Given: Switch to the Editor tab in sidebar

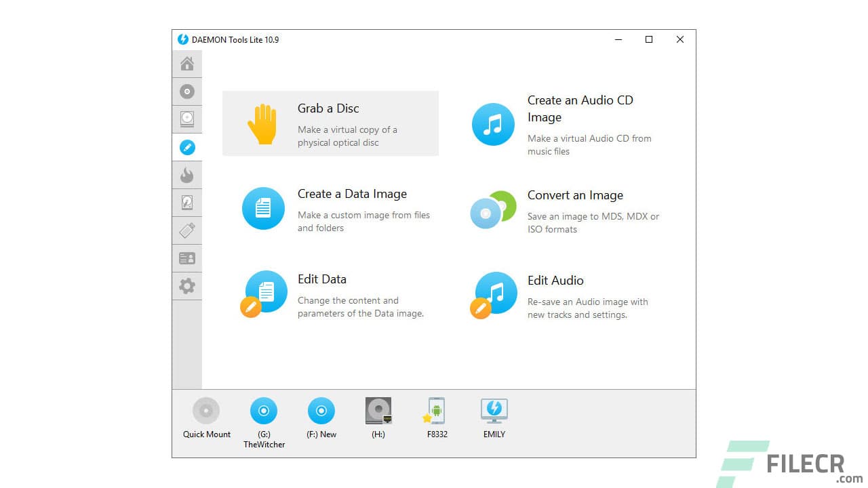Looking at the screenshot, I should point(186,147).
